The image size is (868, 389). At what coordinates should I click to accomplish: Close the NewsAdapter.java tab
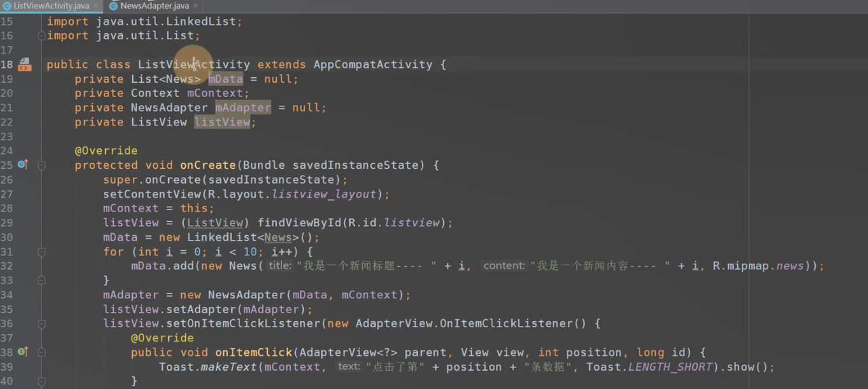[195, 5]
